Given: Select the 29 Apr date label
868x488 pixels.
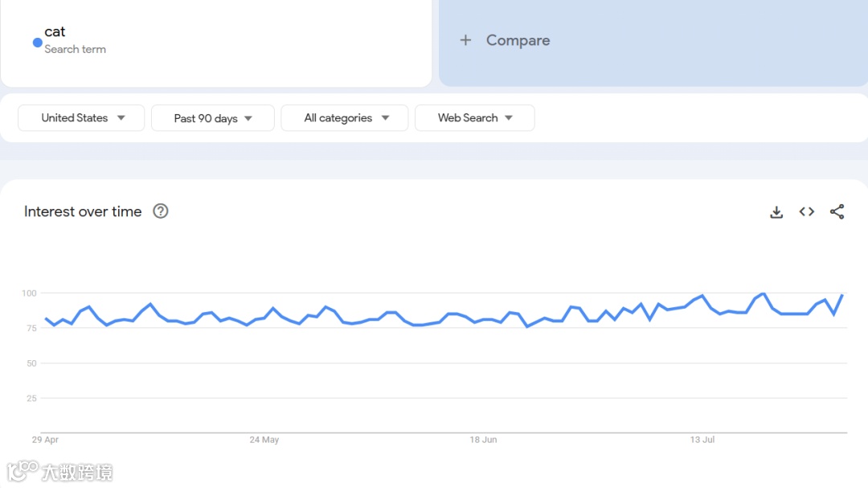Looking at the screenshot, I should [x=45, y=440].
